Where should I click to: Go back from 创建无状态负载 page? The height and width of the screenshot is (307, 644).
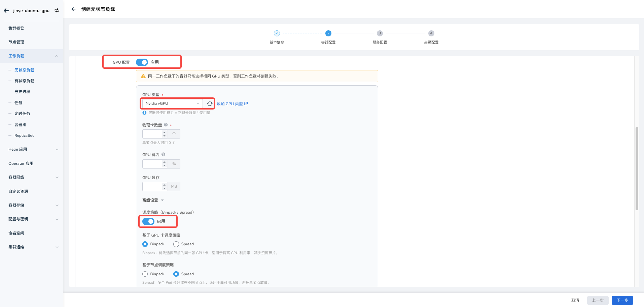[73, 9]
